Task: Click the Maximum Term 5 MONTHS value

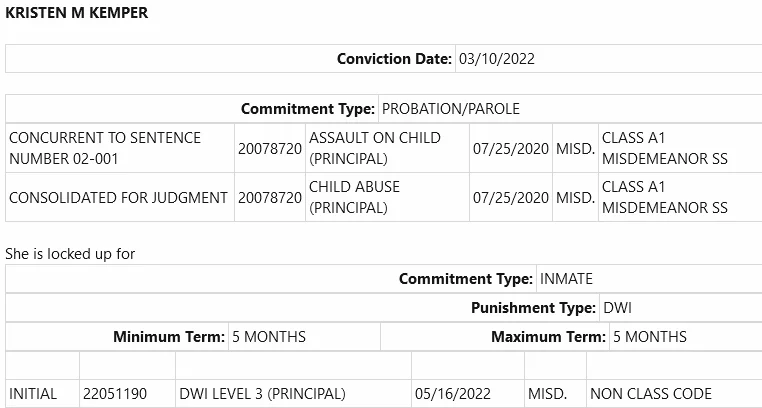Action: click(650, 337)
